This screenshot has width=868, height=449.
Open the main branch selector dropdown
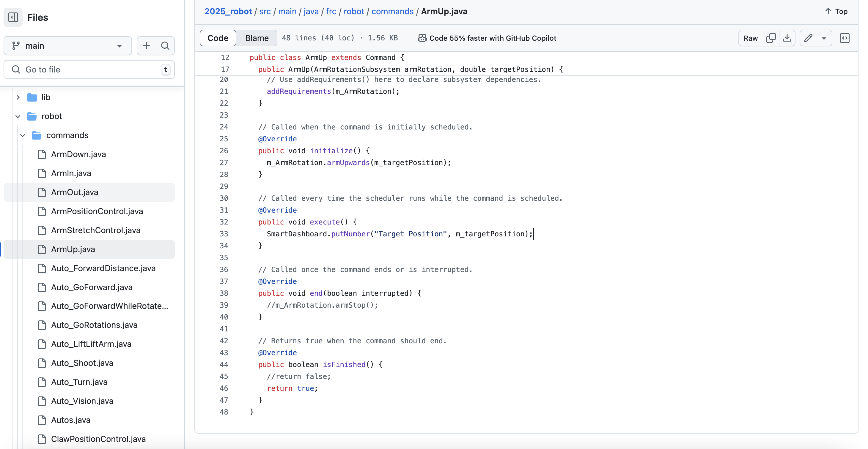[x=67, y=46]
